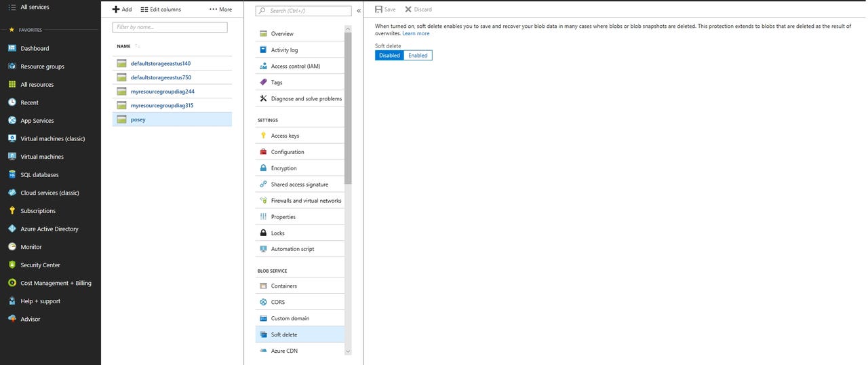Click the Encryption lock icon

coord(264,168)
